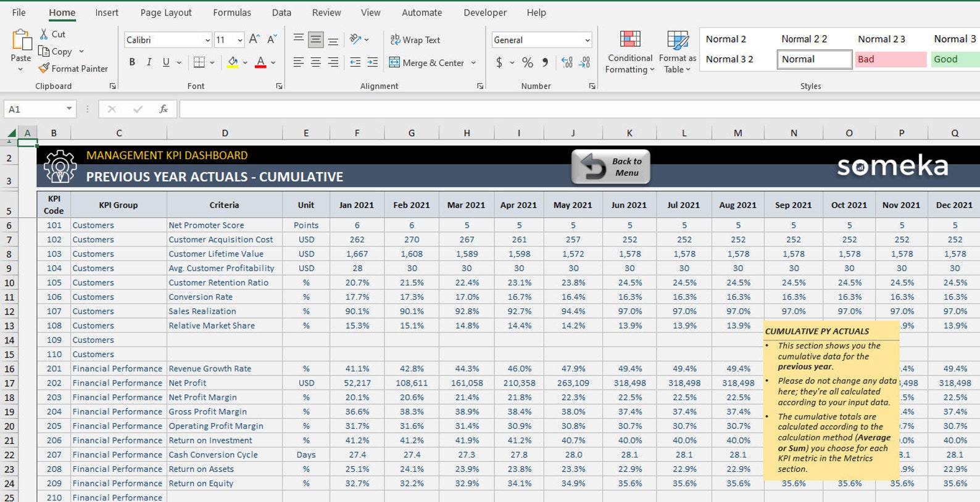Click the Align Right icon
The height and width of the screenshot is (502, 980).
pos(333,62)
